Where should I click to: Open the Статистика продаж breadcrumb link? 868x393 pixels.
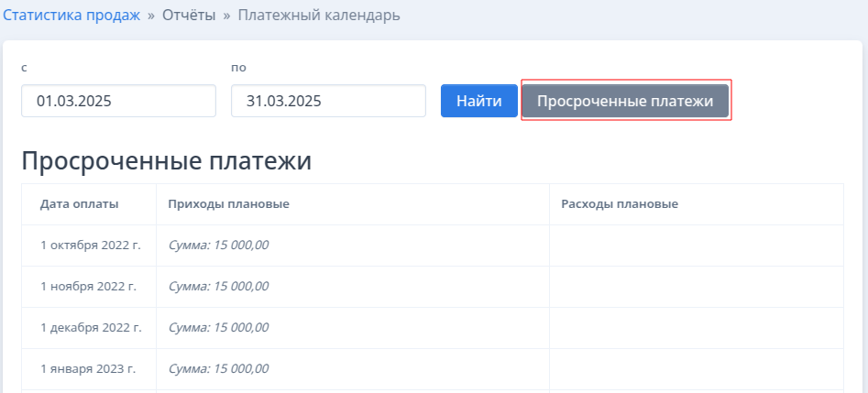click(x=71, y=16)
